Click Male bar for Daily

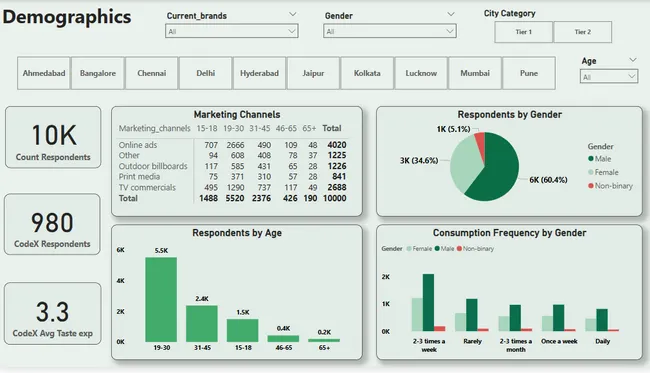coord(602,320)
